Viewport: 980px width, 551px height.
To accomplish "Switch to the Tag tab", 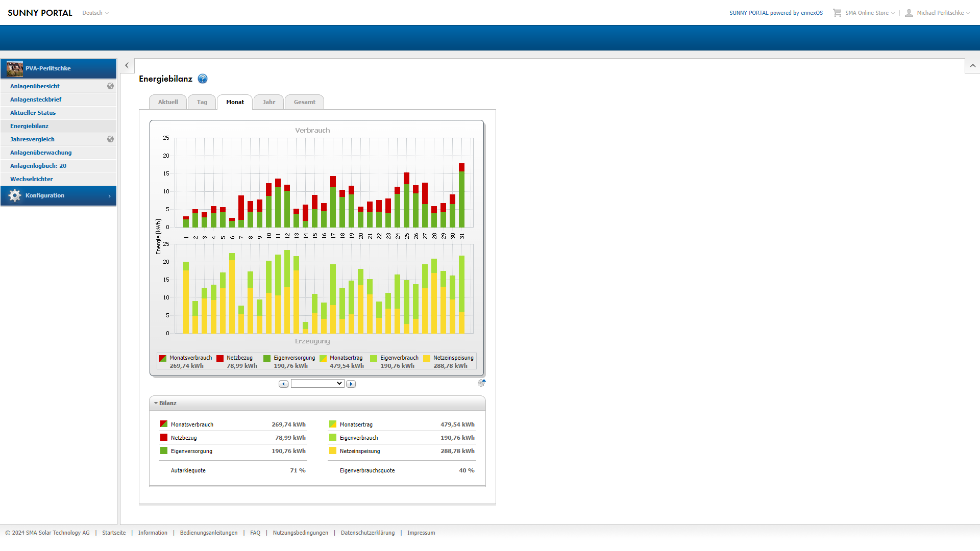I will coord(202,102).
